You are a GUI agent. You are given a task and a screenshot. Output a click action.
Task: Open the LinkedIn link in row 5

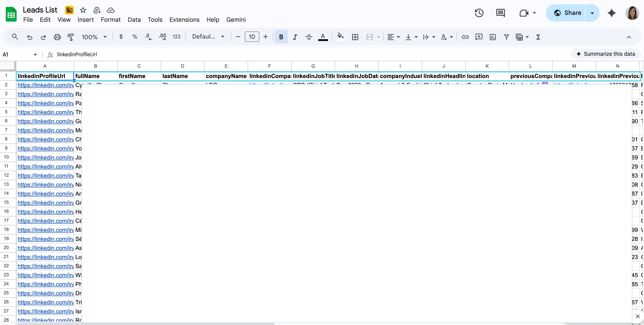pyautogui.click(x=45, y=112)
